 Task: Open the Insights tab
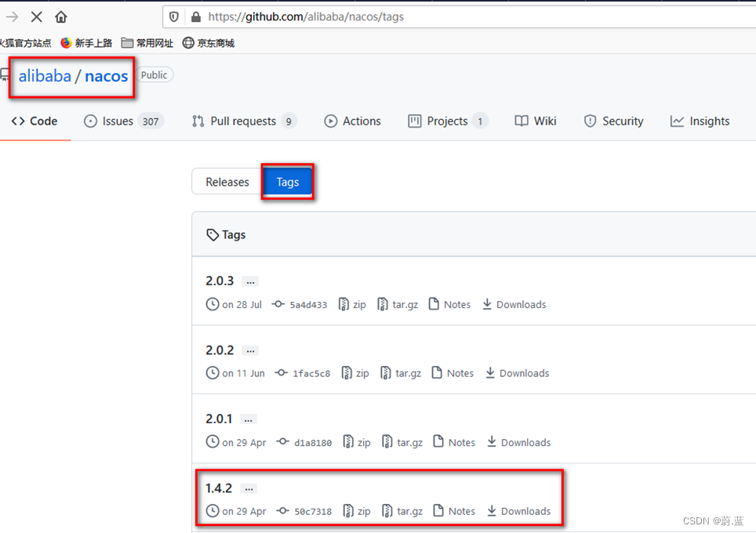click(x=700, y=121)
